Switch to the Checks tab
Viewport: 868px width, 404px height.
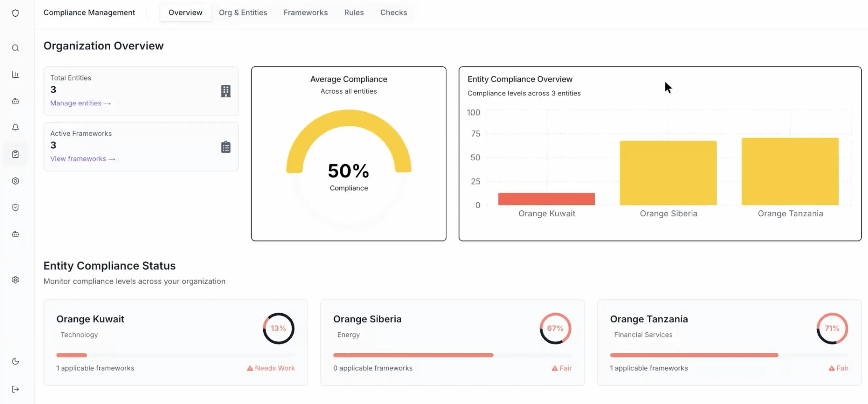(393, 12)
